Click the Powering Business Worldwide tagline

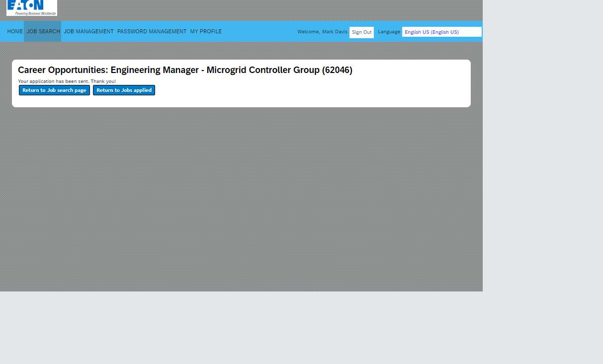35,13
